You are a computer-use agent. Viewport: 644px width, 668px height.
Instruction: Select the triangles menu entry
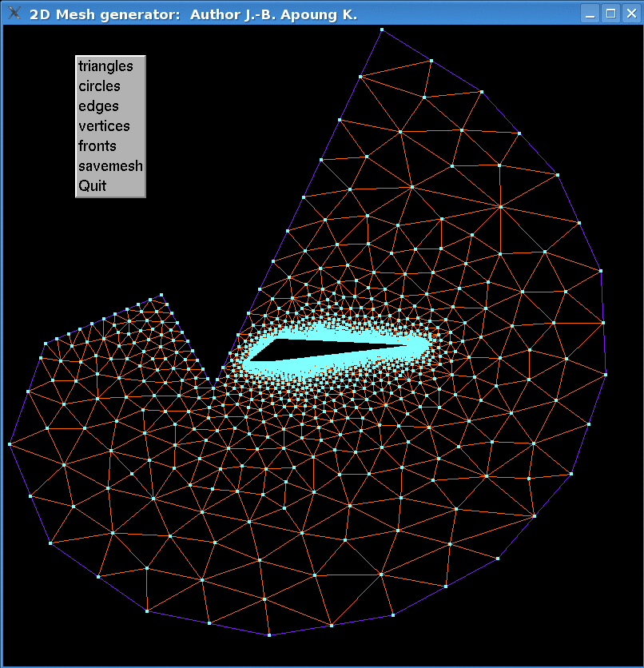click(x=105, y=66)
